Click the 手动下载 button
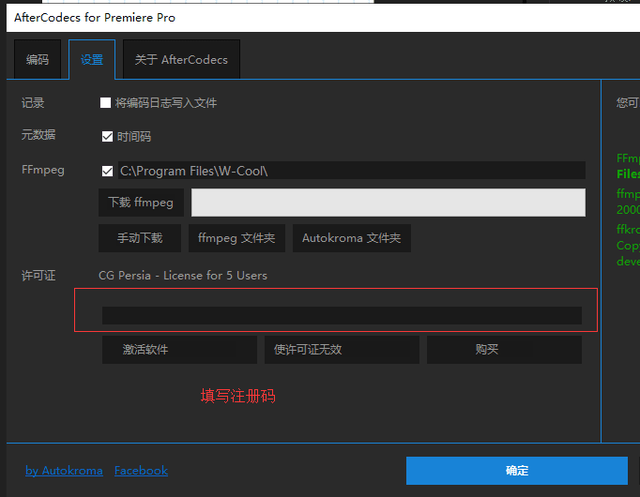 (x=140, y=238)
